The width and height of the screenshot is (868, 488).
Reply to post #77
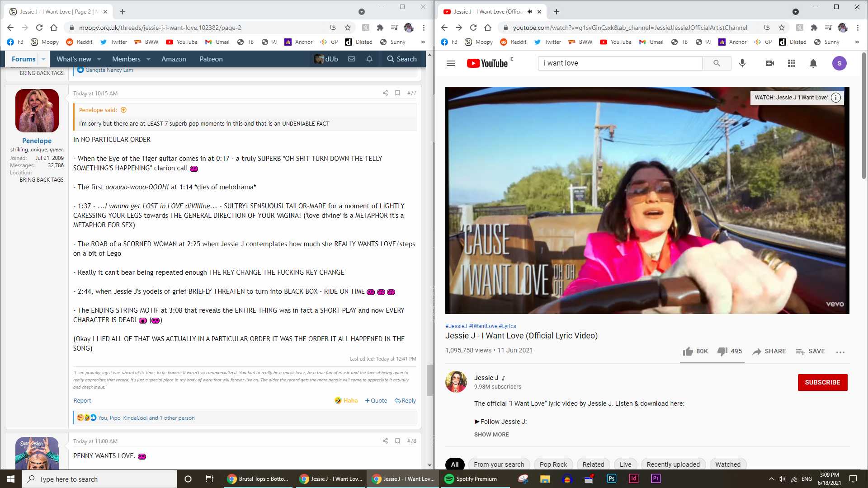tap(405, 401)
